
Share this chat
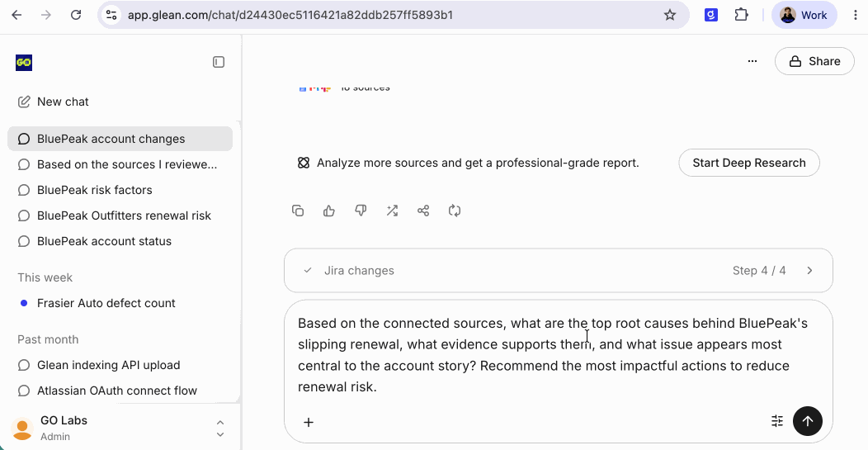pos(814,61)
